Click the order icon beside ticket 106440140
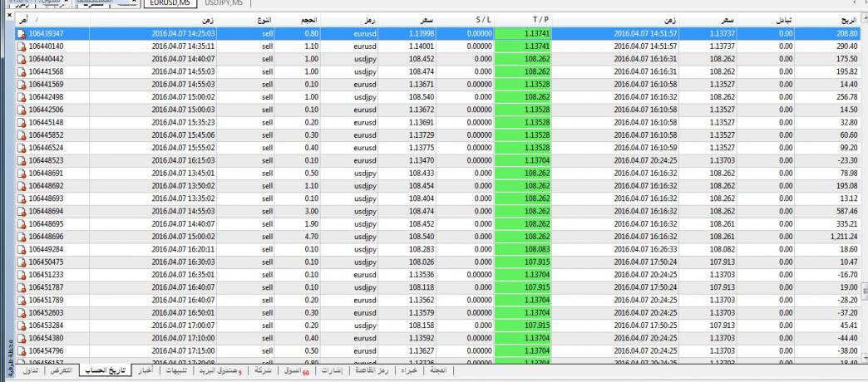The height and width of the screenshot is (382, 868). coord(22,48)
